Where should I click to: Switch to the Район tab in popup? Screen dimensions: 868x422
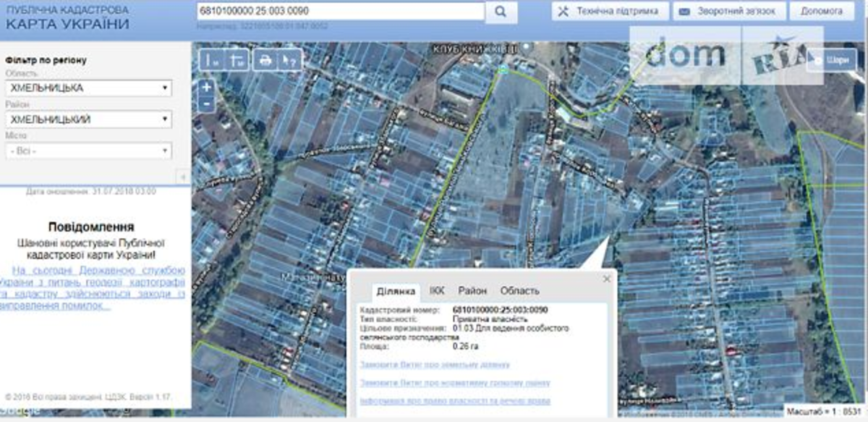pyautogui.click(x=472, y=290)
